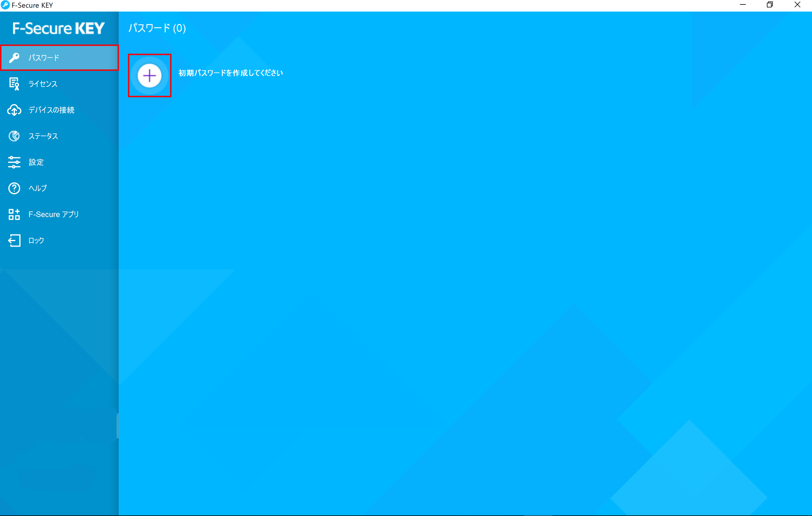Viewport: 812px width, 516px height.
Task: Click the help question mark icon
Action: 14,188
